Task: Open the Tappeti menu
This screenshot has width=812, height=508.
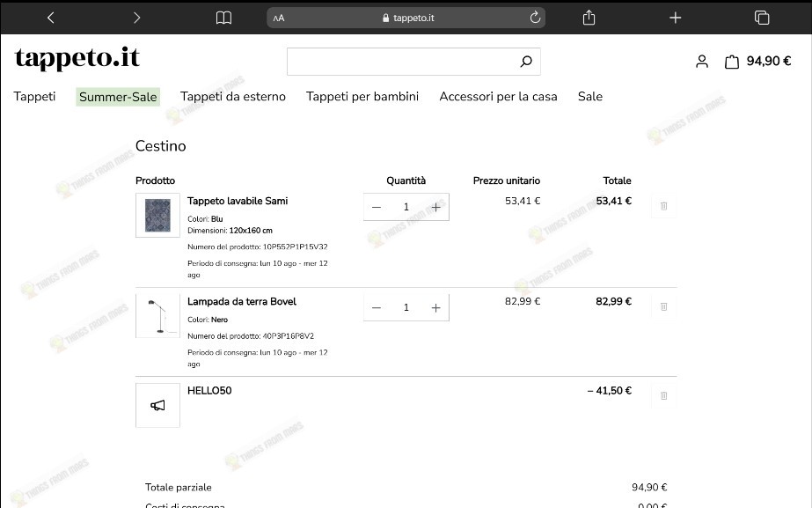Action: pos(34,97)
